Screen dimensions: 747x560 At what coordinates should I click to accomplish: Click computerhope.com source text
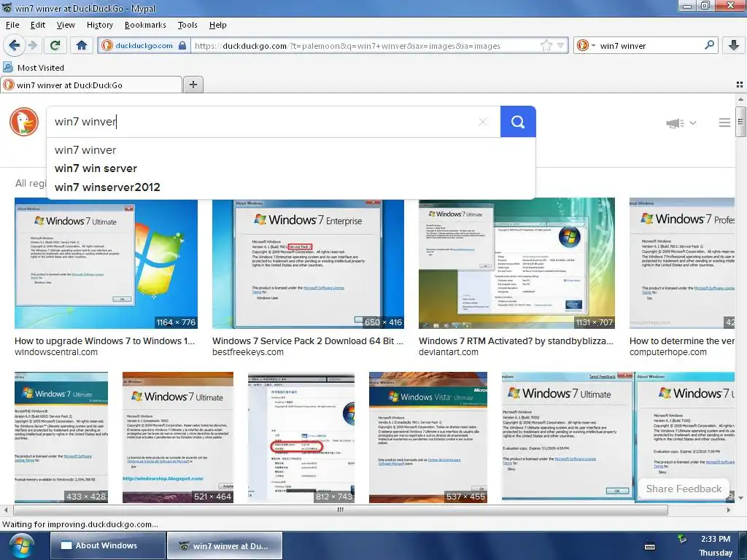click(668, 352)
